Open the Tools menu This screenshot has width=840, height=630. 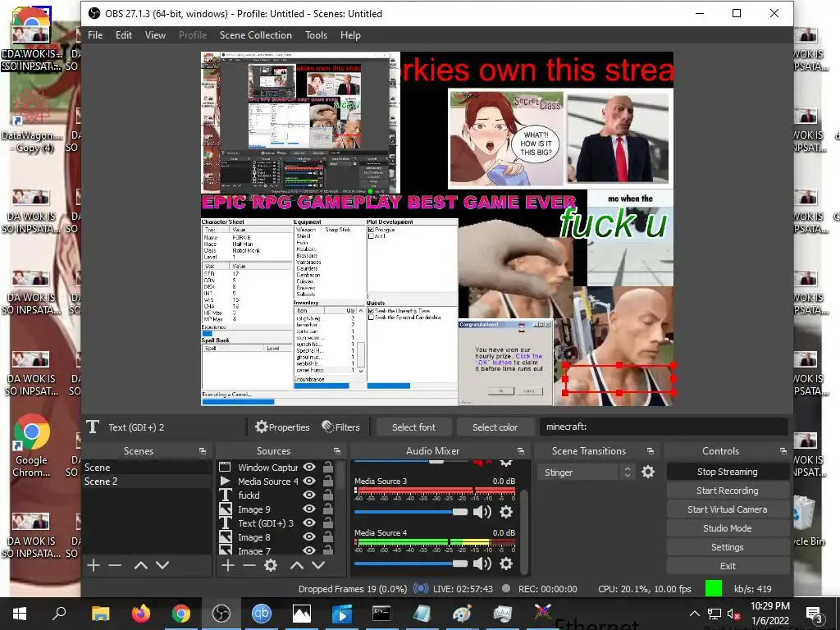pyautogui.click(x=316, y=35)
